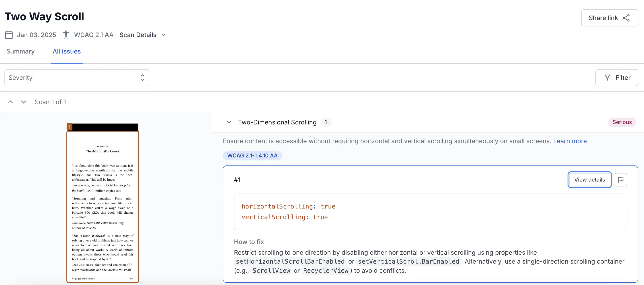Select the All issues tab
Screen dimensions: 644x285
pos(66,51)
